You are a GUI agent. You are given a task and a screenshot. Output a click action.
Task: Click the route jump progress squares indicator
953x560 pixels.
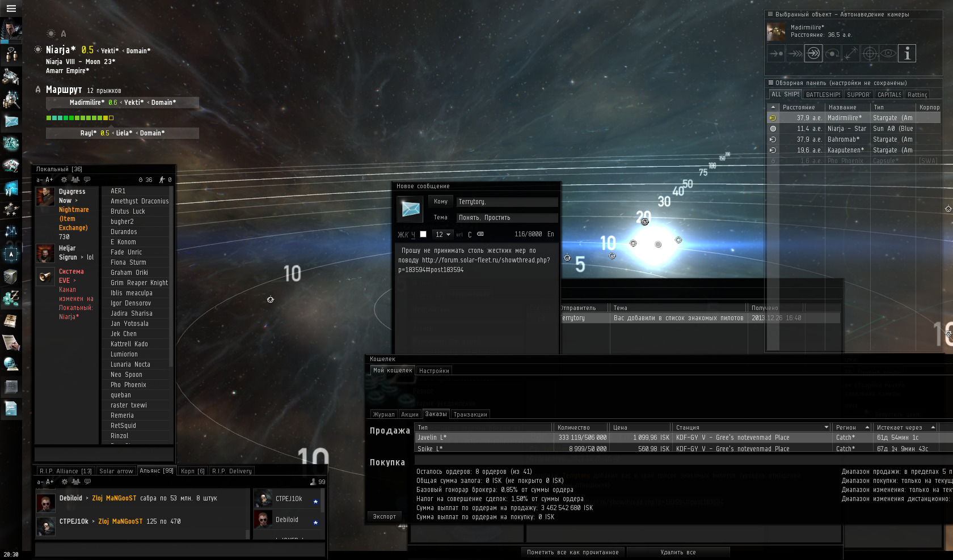pos(80,118)
